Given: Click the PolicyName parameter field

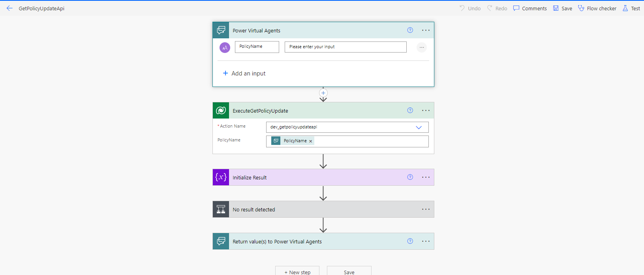Looking at the screenshot, I should click(347, 141).
